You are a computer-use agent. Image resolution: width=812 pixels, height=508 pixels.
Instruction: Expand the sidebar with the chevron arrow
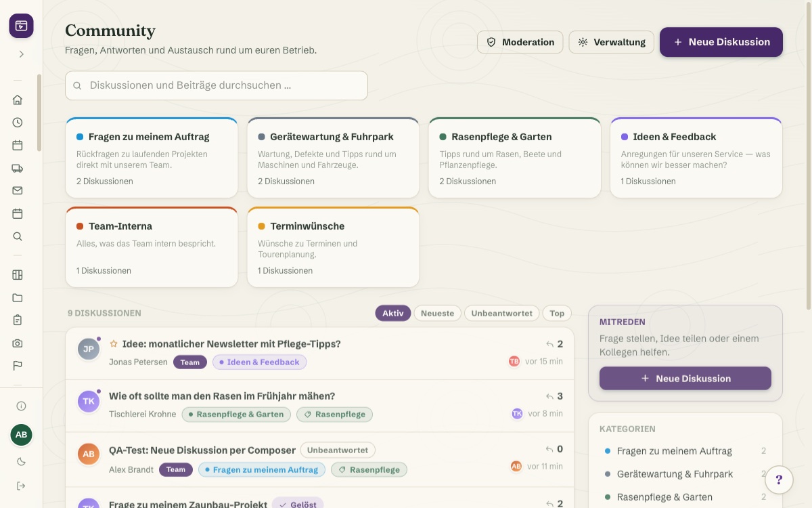21,54
